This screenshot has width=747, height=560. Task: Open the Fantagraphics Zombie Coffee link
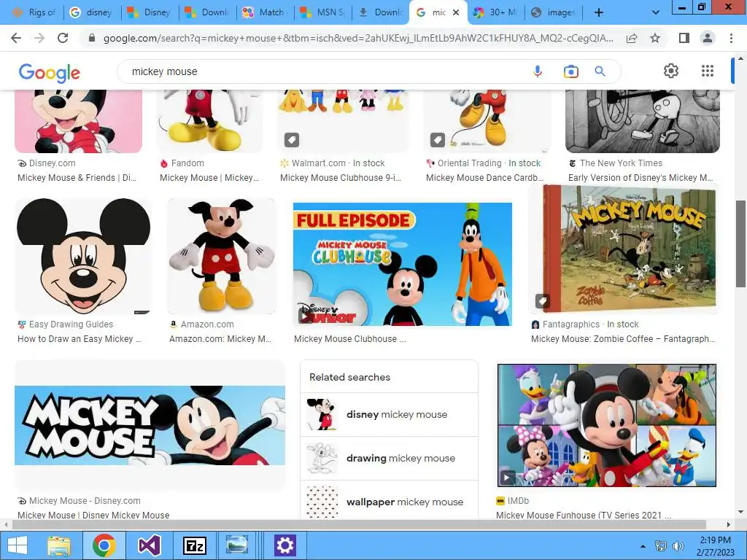[623, 338]
